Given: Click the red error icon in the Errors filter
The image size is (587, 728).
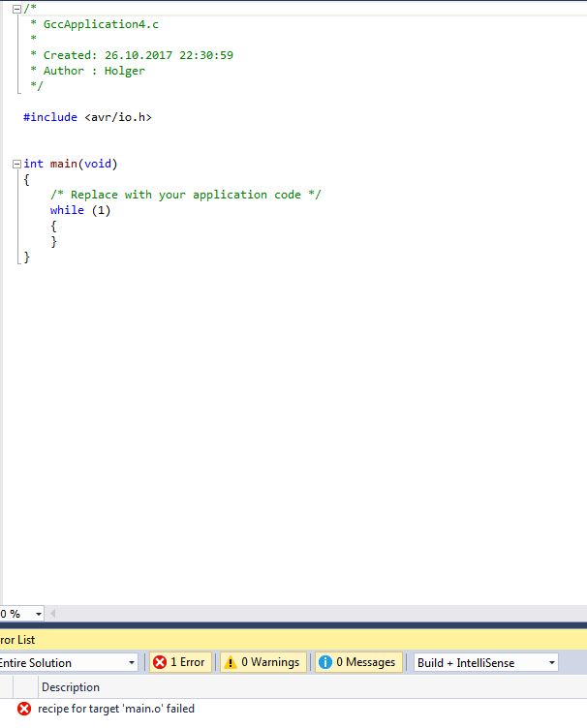Looking at the screenshot, I should (160, 662).
